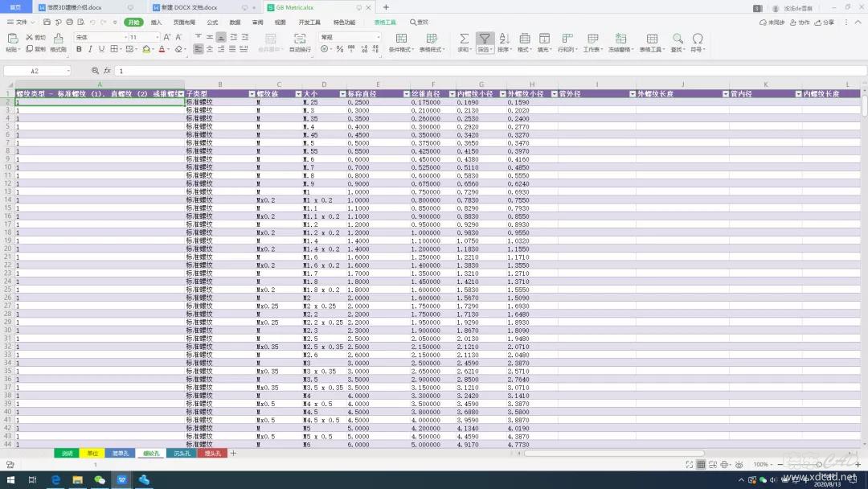Click the Paste (粘贴) clipboard icon
The height and width of the screenshot is (489, 868).
(x=12, y=39)
